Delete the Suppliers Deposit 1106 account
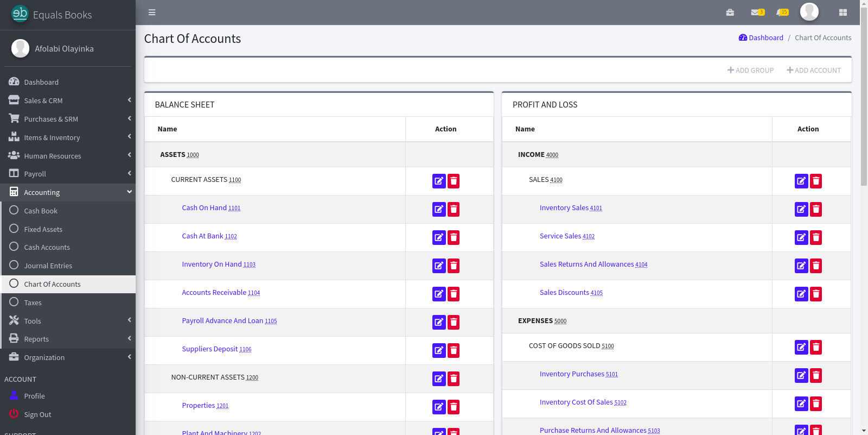 coord(454,350)
